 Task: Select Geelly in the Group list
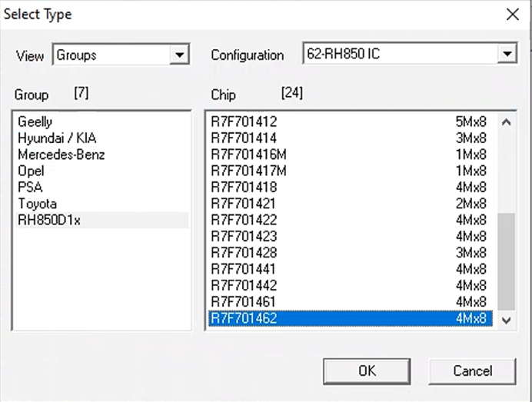(35, 121)
